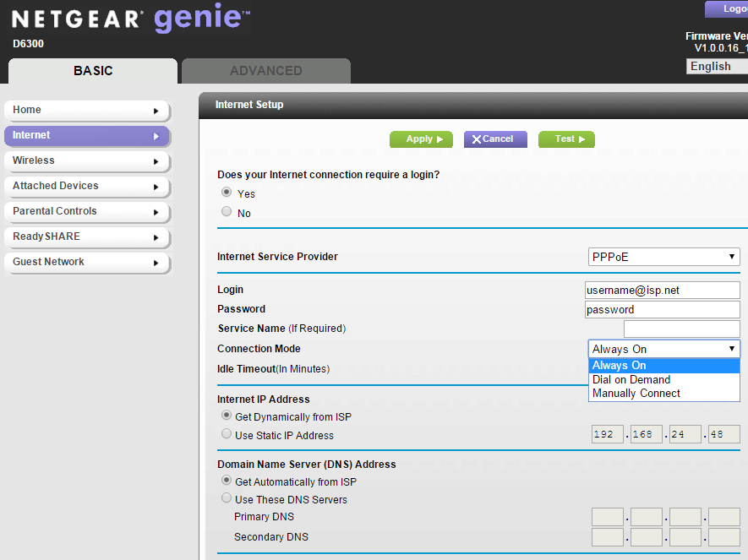Switch to the ADVANCED tab
The width and height of the screenshot is (748, 560).
266,71
